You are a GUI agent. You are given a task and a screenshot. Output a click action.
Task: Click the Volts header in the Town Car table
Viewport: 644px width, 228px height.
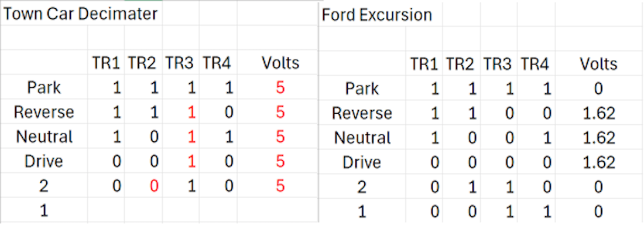(x=280, y=63)
